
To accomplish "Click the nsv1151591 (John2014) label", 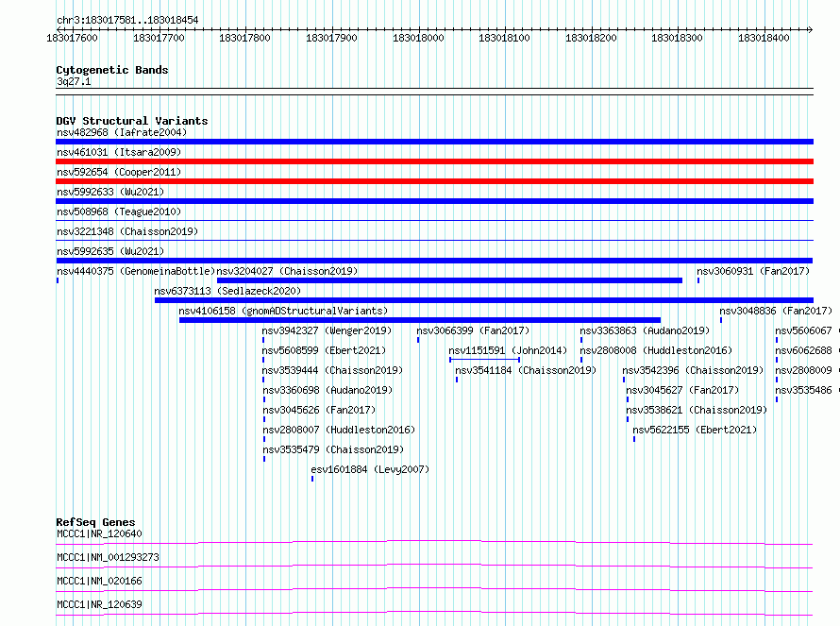I will click(x=508, y=350).
